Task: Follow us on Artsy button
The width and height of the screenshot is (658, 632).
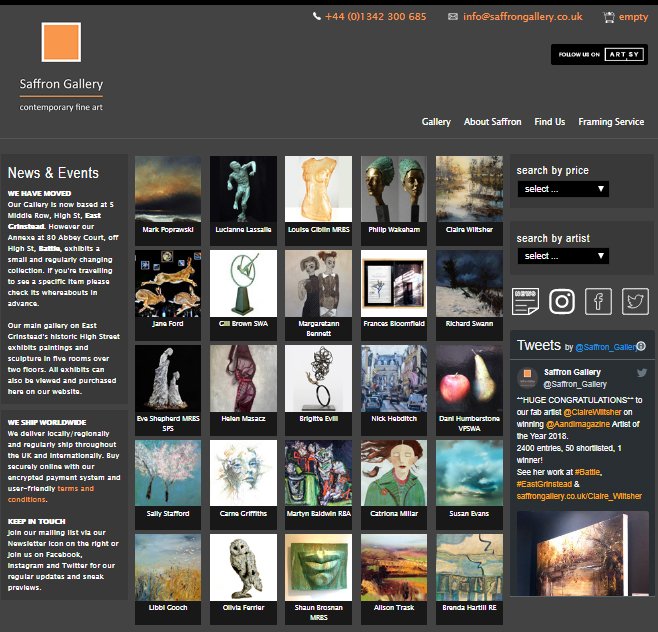Action: pyautogui.click(x=599, y=54)
